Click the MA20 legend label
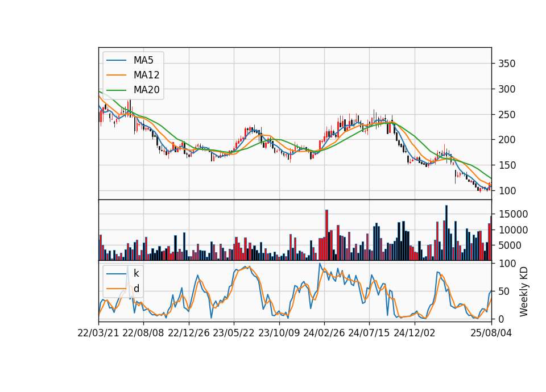 146,90
